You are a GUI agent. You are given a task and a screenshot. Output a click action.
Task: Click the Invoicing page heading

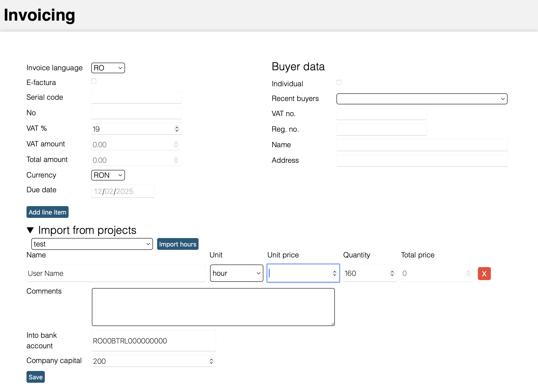click(x=39, y=15)
